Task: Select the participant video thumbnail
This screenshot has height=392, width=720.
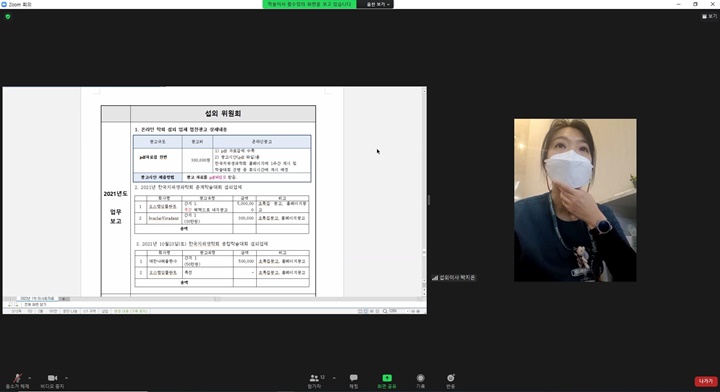Action: (575, 200)
